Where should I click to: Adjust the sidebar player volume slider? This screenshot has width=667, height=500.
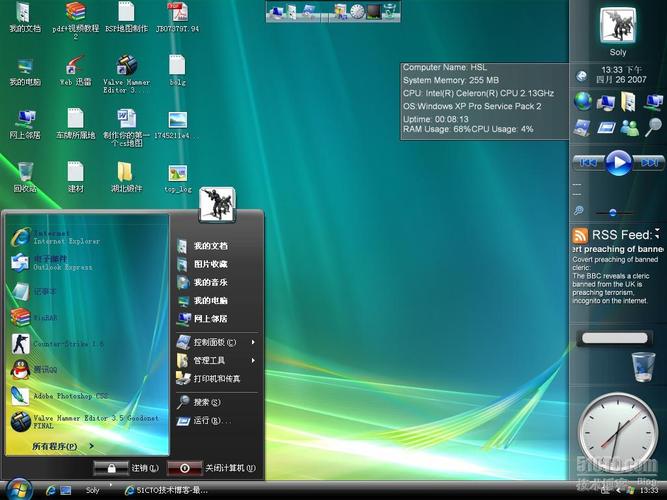(613, 212)
